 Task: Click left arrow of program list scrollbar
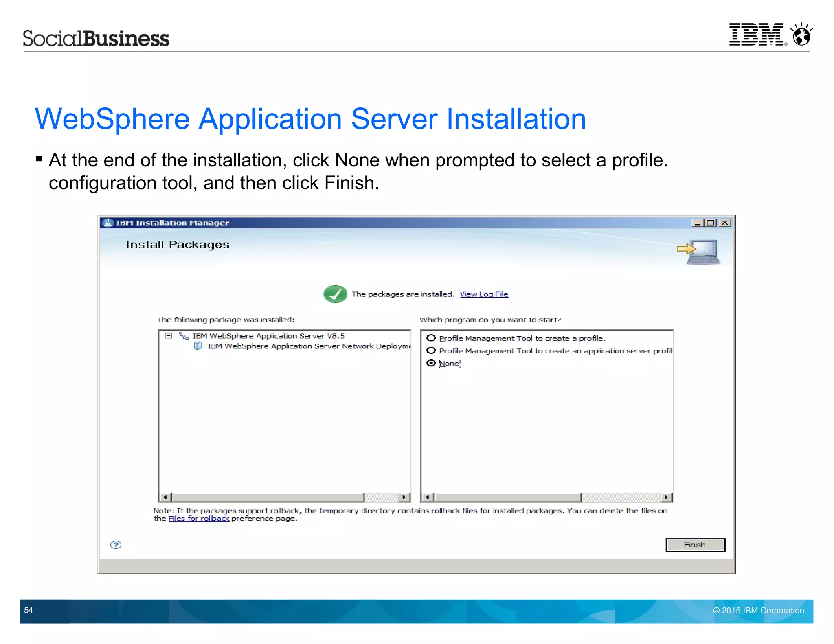click(x=427, y=497)
